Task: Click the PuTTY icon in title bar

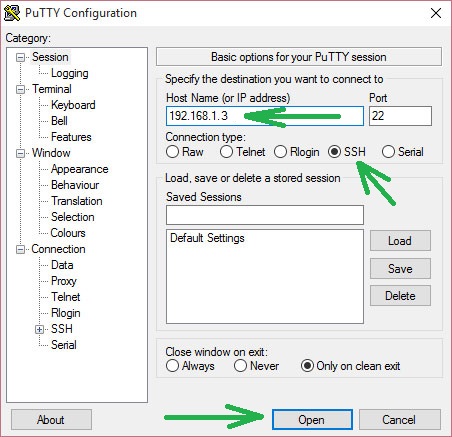Action: pos(12,13)
